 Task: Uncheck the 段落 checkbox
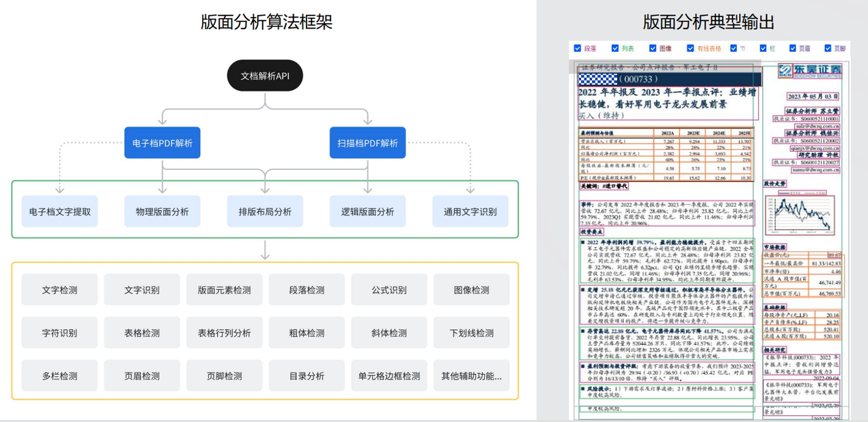tap(577, 48)
